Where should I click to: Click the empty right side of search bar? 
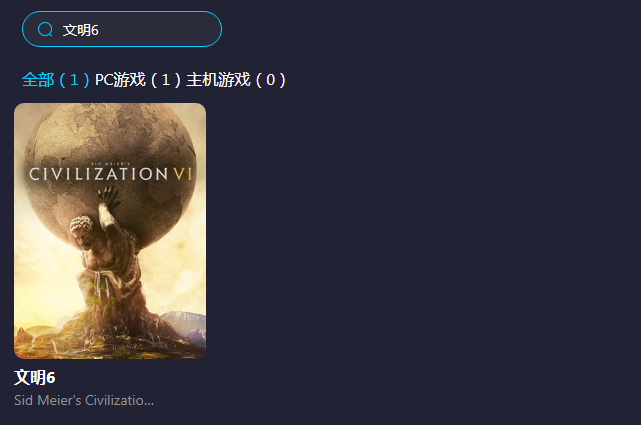[164, 29]
